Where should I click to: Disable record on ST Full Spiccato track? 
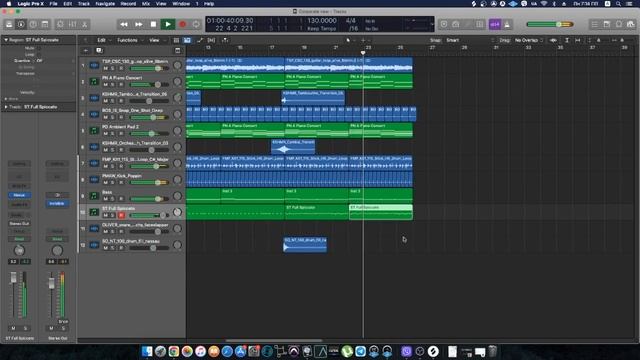click(121, 215)
